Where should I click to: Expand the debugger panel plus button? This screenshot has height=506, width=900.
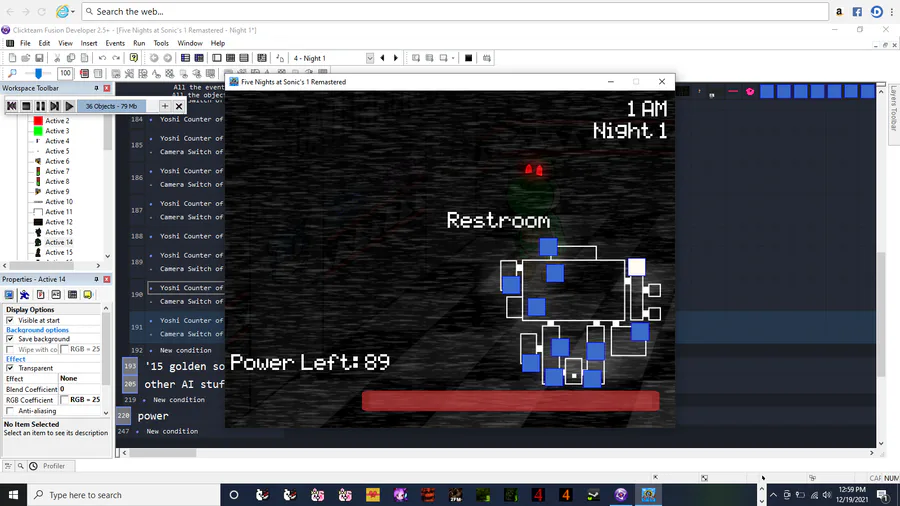(x=165, y=106)
